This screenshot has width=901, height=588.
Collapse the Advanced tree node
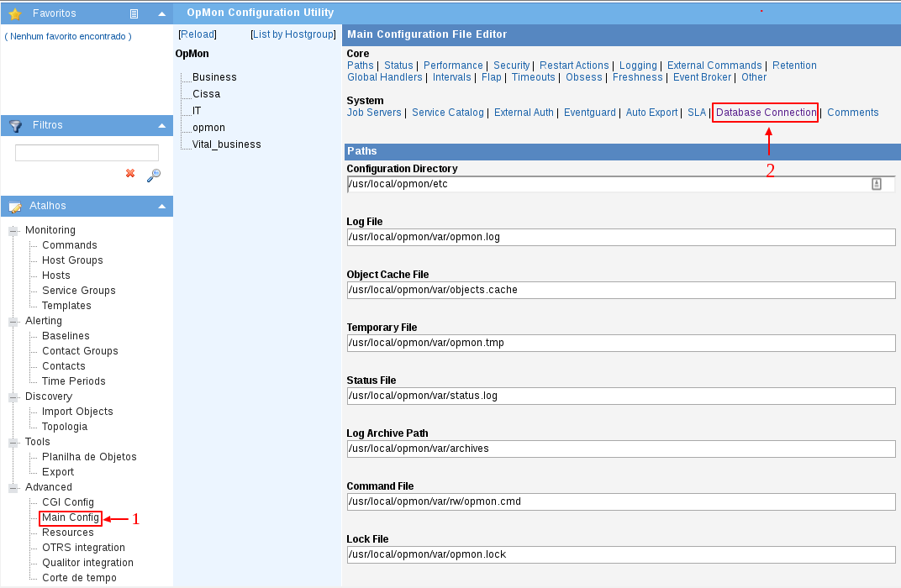pyautogui.click(x=13, y=487)
